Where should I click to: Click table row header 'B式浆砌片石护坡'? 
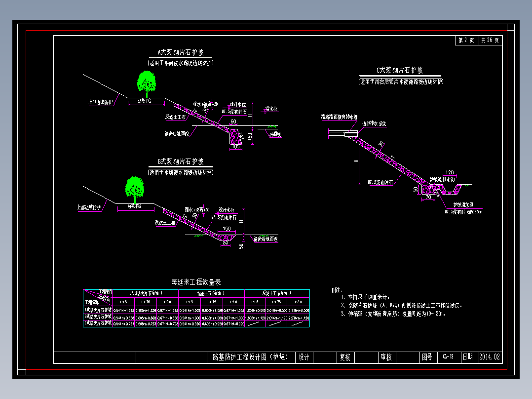click(x=98, y=317)
